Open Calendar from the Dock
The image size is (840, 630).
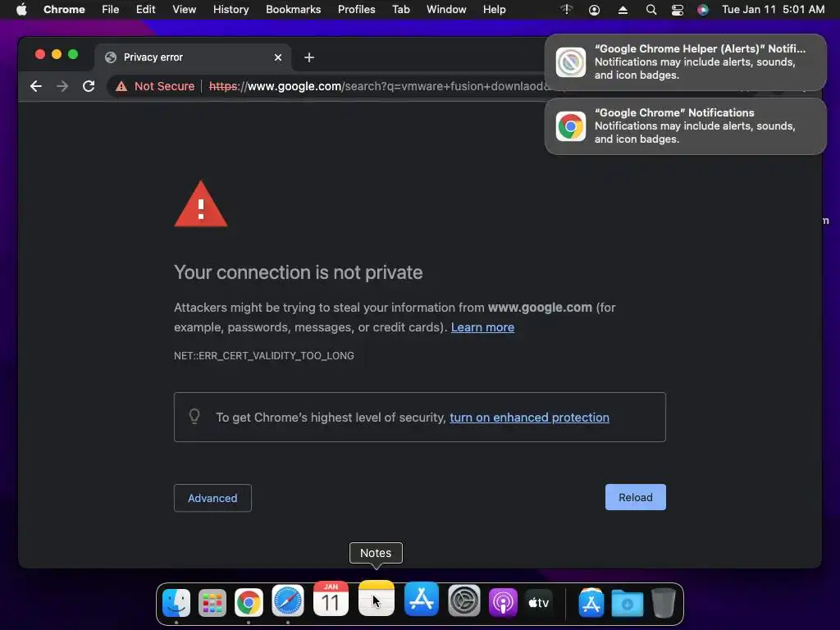[331, 599]
